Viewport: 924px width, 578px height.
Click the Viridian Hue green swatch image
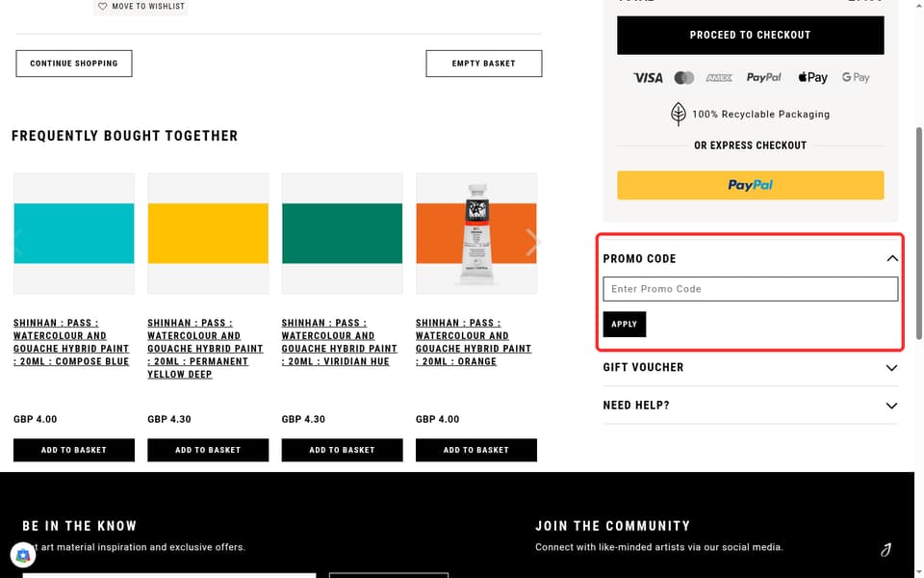tap(342, 233)
